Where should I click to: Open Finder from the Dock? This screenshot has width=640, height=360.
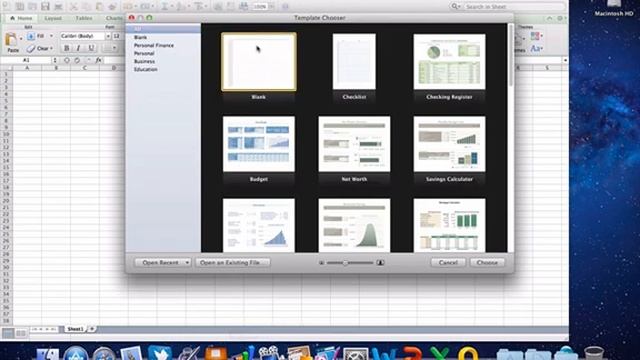(48, 354)
